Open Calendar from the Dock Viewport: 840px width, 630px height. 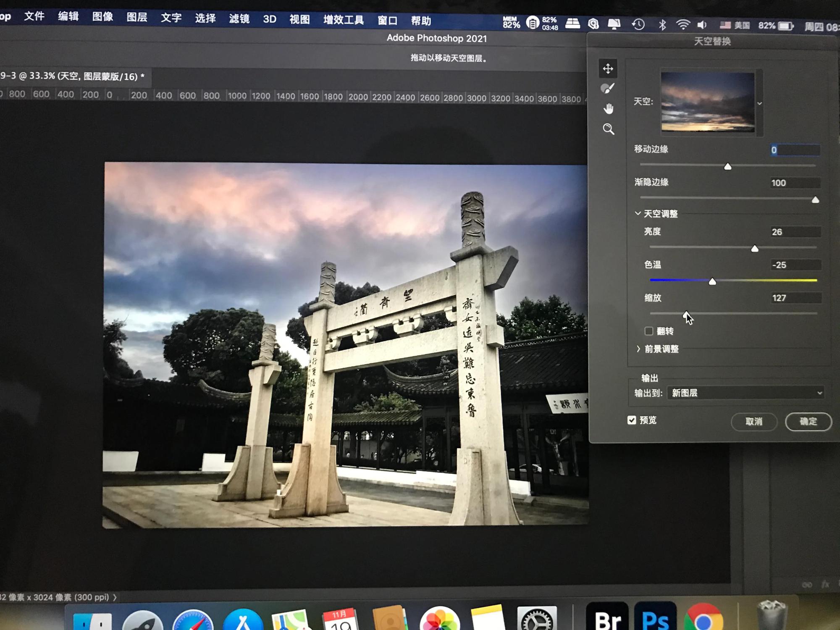(x=340, y=619)
